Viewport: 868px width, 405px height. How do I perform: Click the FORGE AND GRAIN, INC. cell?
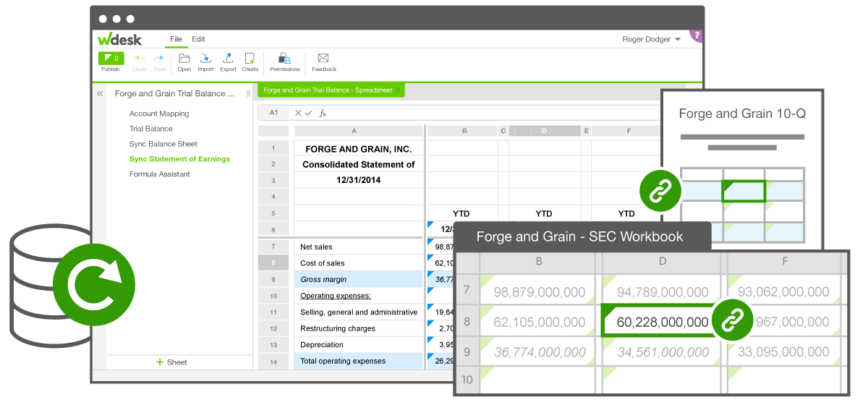coord(358,149)
